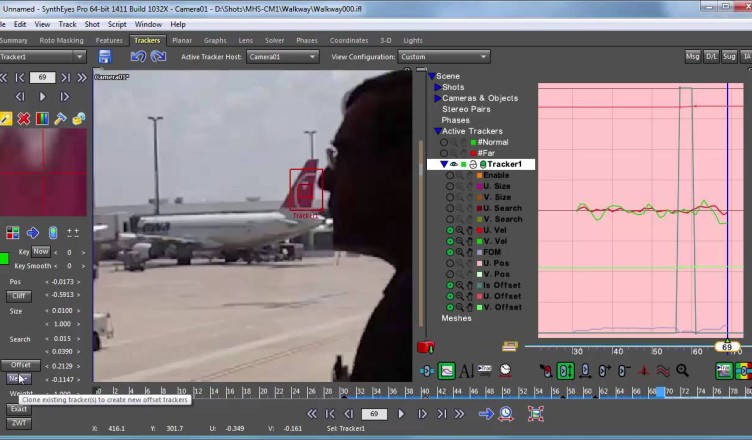Expand the Shots tree node

click(437, 87)
